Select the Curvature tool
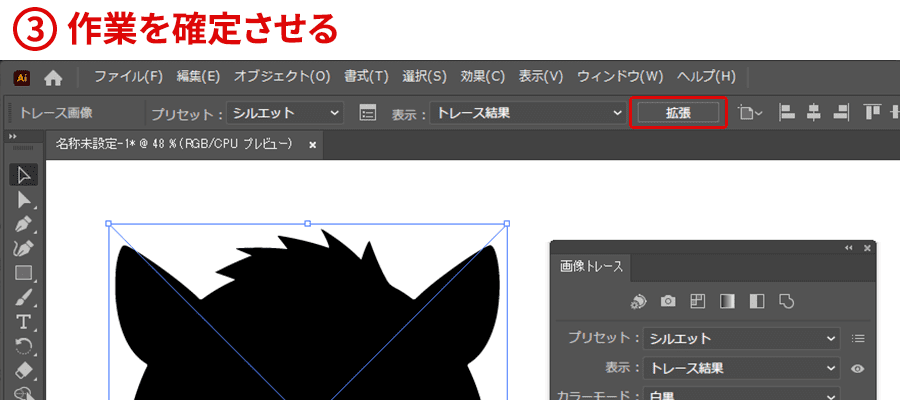The width and height of the screenshot is (900, 400). click(24, 248)
